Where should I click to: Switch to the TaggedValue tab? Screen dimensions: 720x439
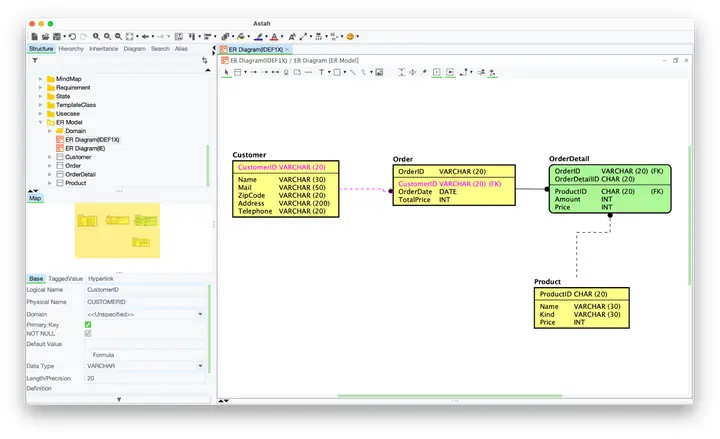[65, 279]
